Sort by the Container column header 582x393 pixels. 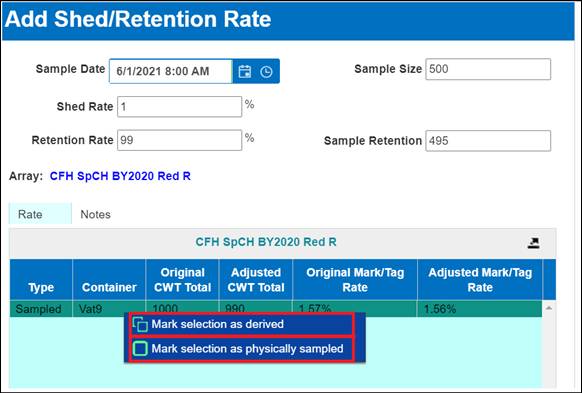click(x=109, y=280)
